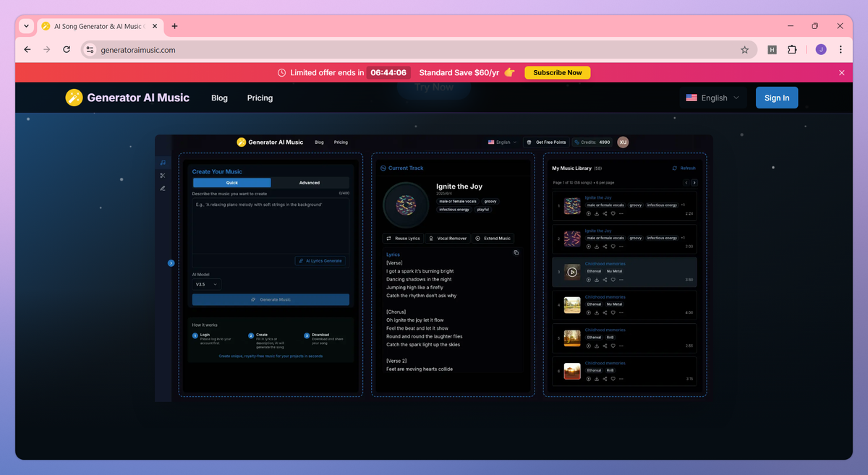Favorite the fourth Childhood memories track
Image resolution: width=868 pixels, height=475 pixels.
613,312
